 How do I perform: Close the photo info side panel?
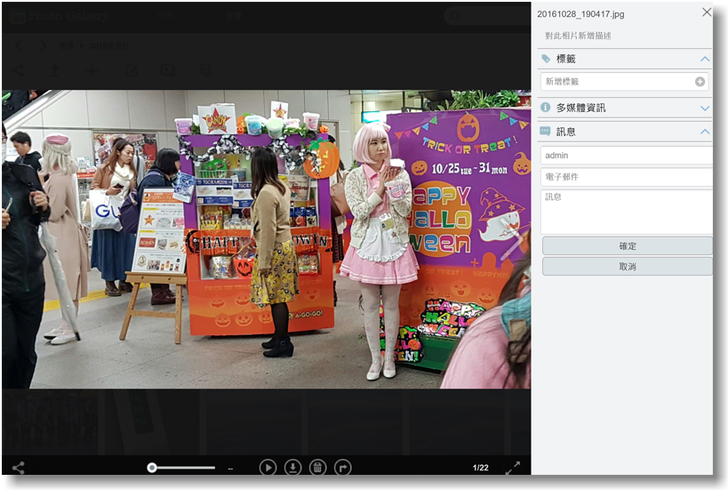pos(706,12)
